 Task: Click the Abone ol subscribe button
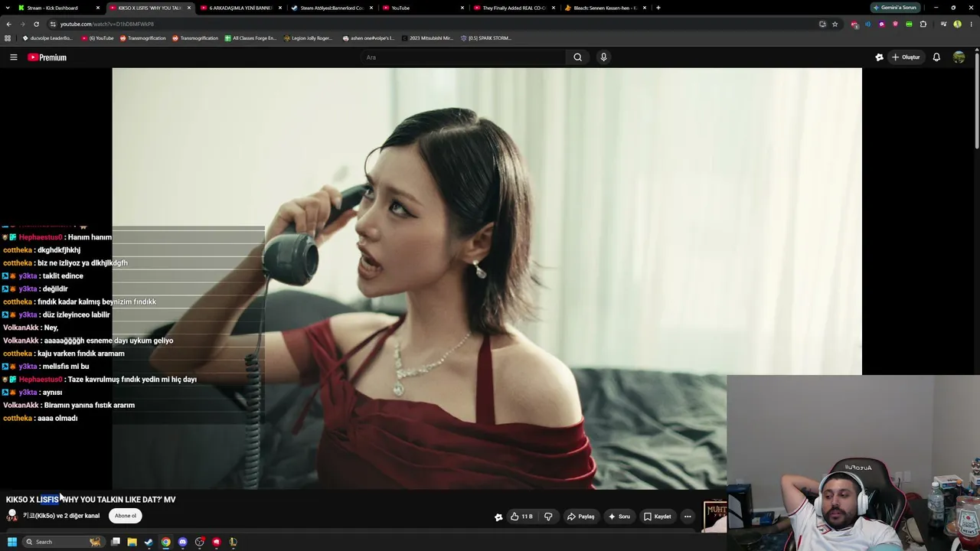[x=126, y=516]
